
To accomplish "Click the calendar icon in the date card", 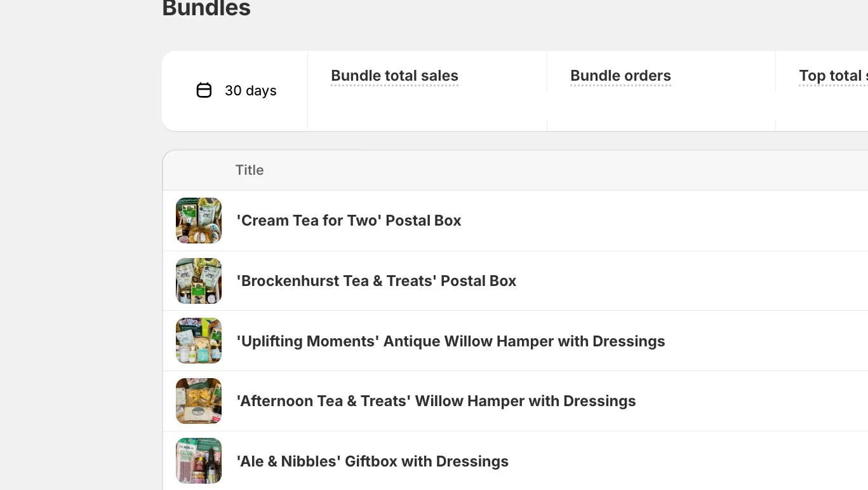I will click(204, 90).
